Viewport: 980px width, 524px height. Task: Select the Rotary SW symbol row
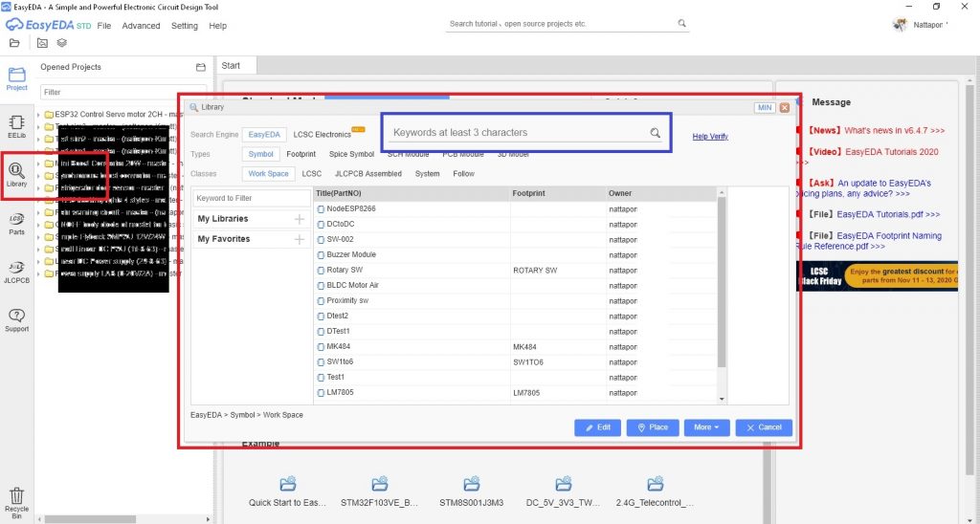pos(516,270)
